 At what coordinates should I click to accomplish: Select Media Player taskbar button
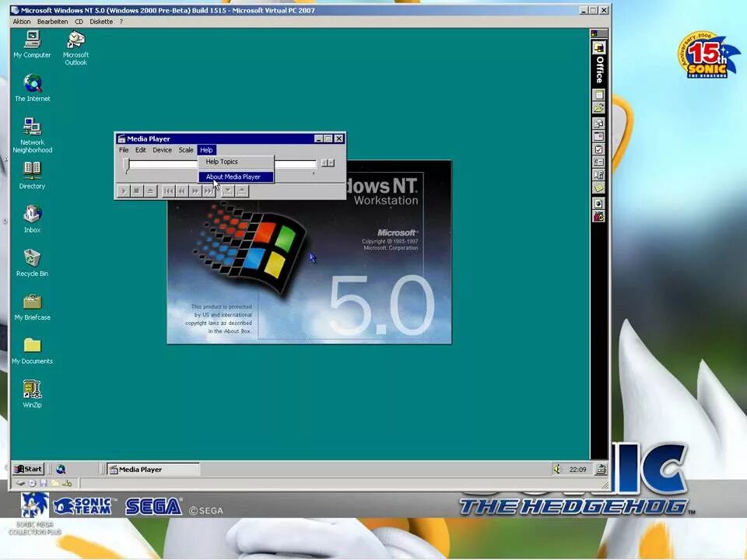153,470
